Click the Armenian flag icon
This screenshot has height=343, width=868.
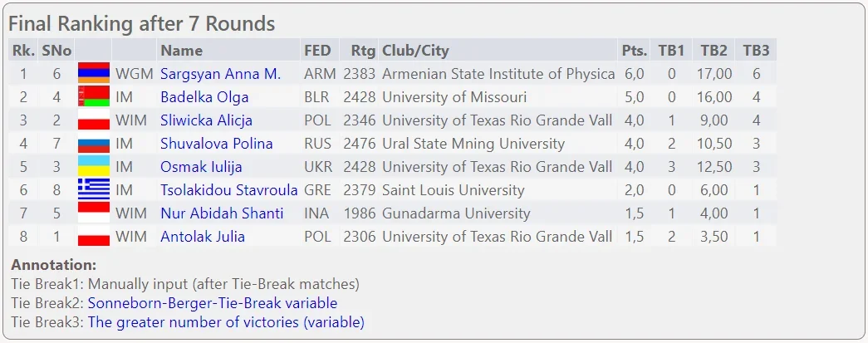pyautogui.click(x=93, y=74)
